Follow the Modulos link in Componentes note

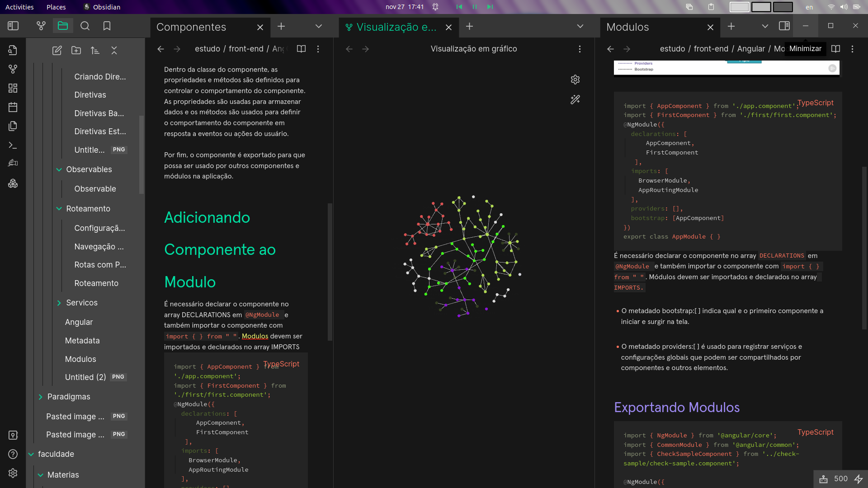tap(255, 336)
